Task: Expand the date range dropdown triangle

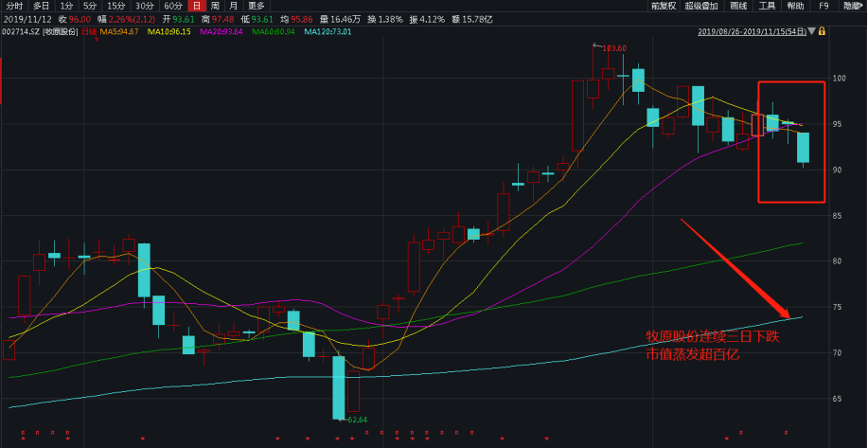Action: (x=812, y=31)
